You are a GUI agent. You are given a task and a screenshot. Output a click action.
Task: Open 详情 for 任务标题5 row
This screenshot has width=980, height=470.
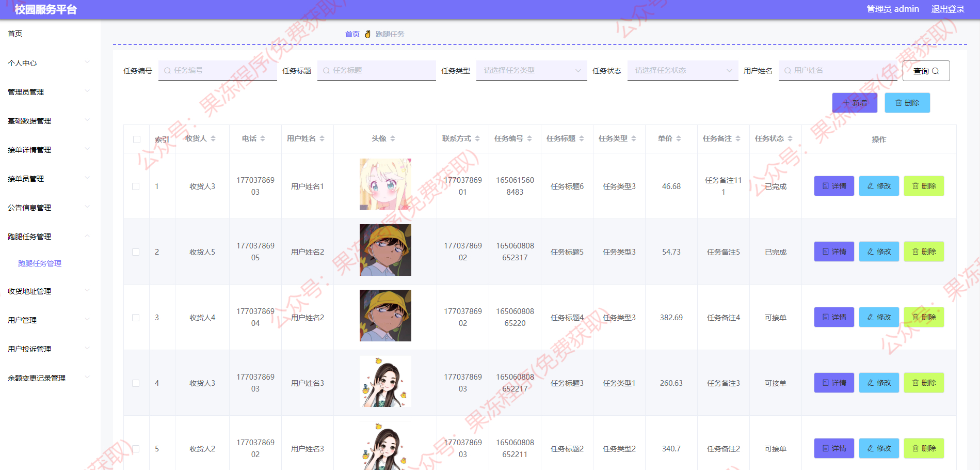[834, 252]
